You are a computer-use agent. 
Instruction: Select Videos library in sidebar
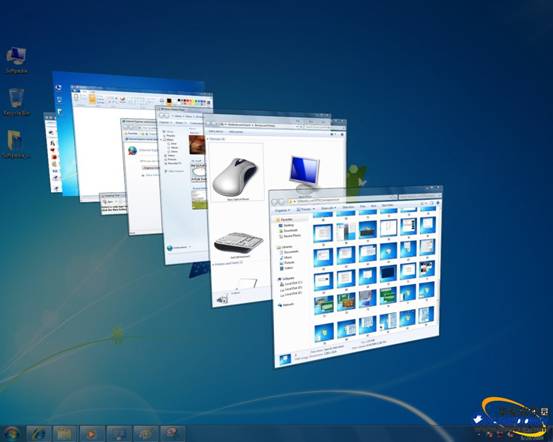(287, 268)
